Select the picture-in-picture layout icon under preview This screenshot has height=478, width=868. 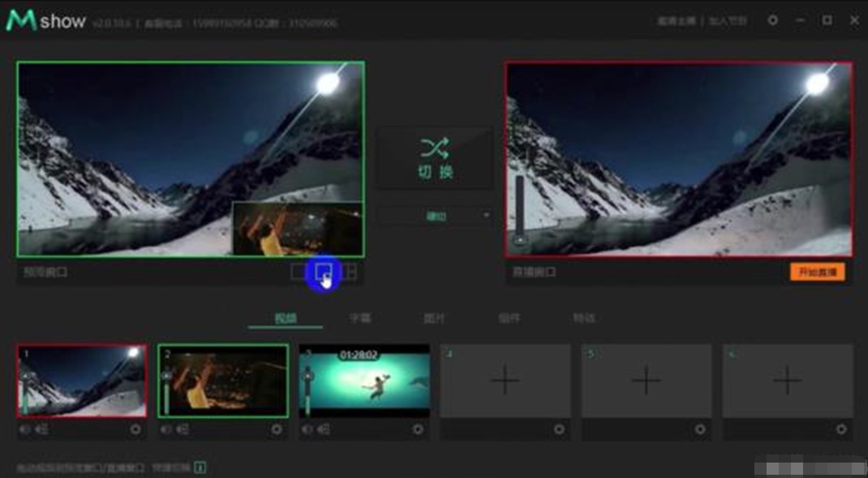pyautogui.click(x=324, y=272)
